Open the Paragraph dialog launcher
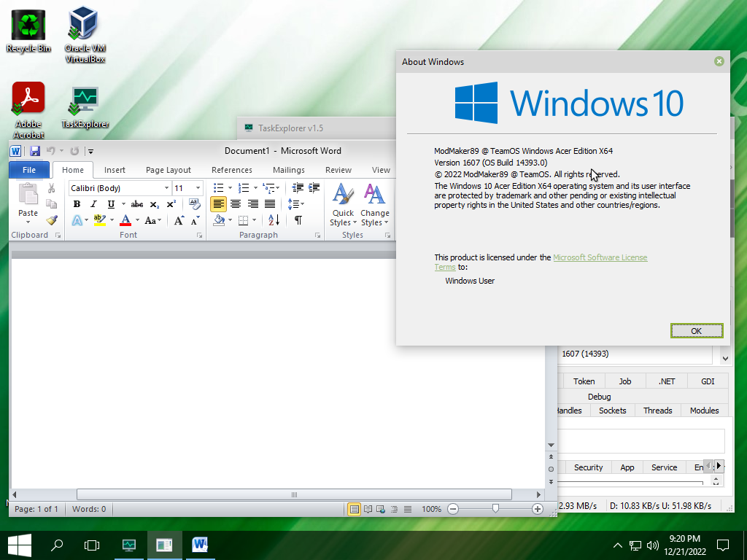This screenshot has height=560, width=747. (317, 236)
